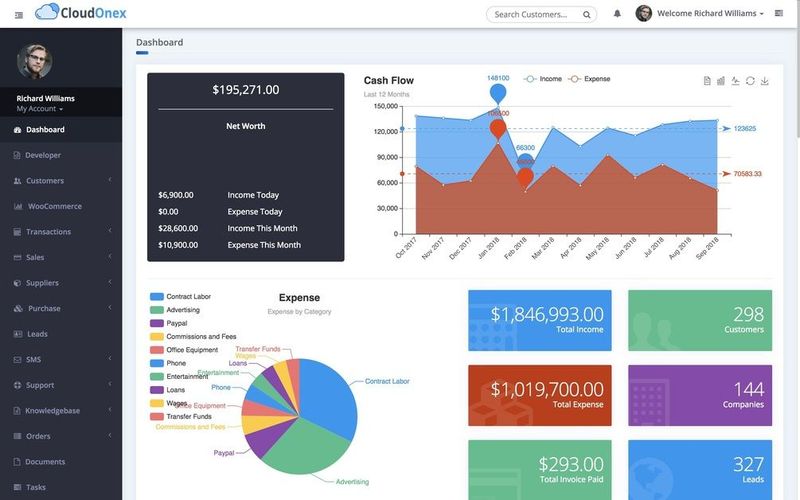Toggle Paypal in pie legend
This screenshot has width=800, height=500.
click(x=169, y=323)
